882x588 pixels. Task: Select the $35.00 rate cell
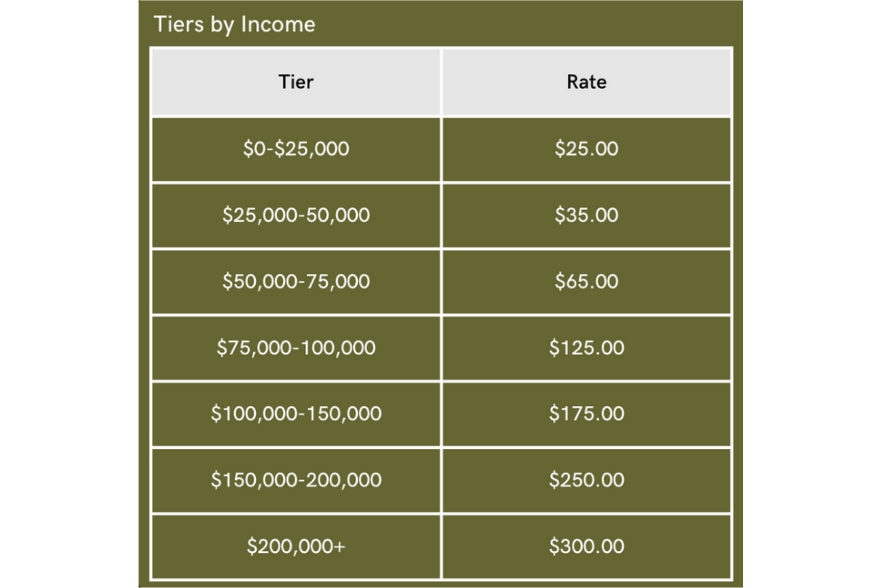(x=587, y=215)
